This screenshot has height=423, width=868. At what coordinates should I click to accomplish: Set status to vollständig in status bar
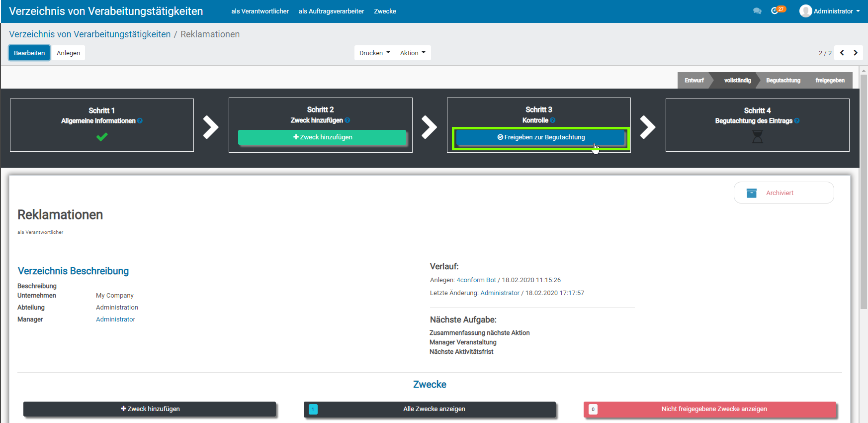(x=737, y=80)
